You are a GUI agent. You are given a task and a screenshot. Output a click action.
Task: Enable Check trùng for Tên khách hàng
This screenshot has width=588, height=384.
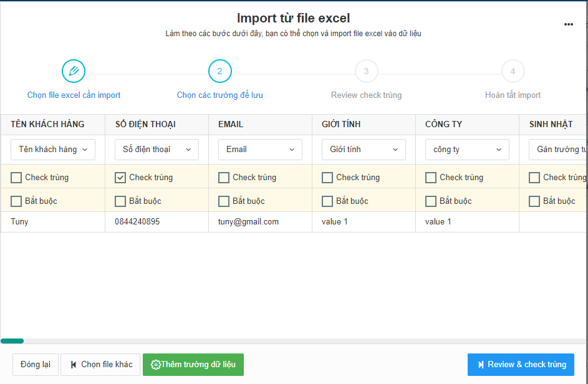point(16,178)
